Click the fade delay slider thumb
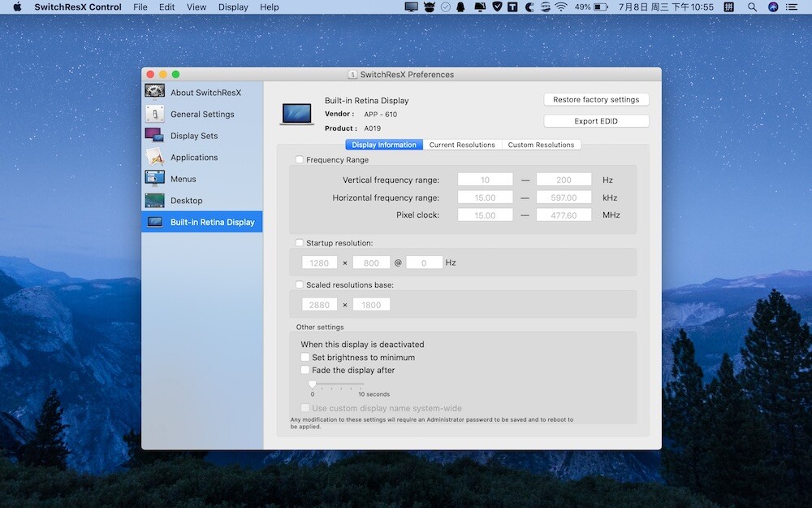Screen dimensions: 812x508 tap(313, 384)
